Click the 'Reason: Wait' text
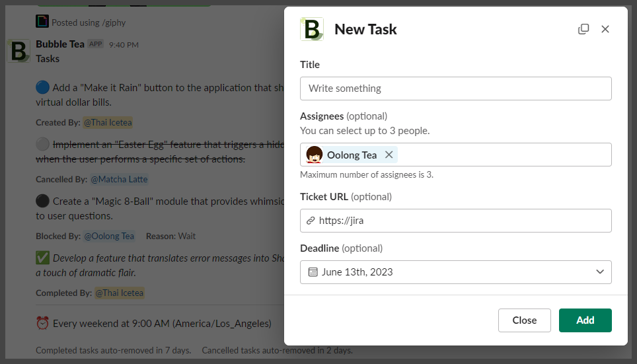The image size is (637, 364). pos(170,236)
